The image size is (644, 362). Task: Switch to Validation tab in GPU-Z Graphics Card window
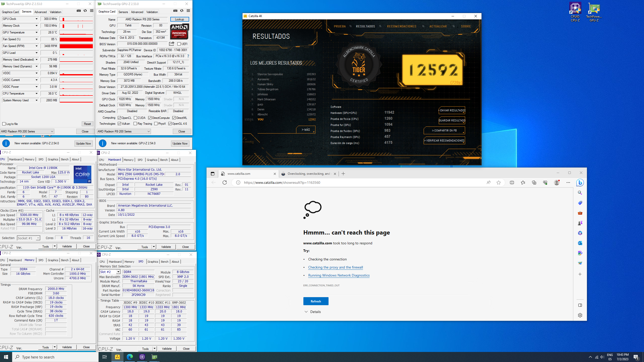point(152,12)
